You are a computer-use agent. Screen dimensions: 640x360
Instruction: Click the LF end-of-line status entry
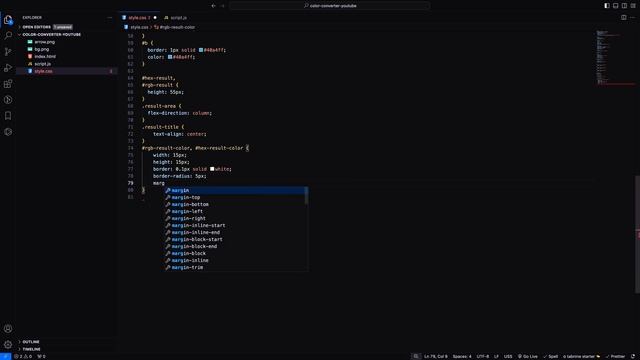pos(496,356)
